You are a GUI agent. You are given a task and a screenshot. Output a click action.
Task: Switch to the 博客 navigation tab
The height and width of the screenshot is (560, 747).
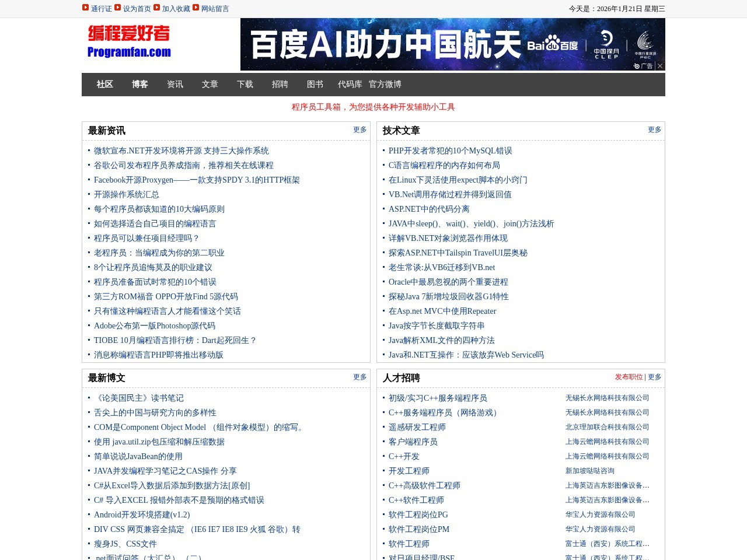click(140, 85)
